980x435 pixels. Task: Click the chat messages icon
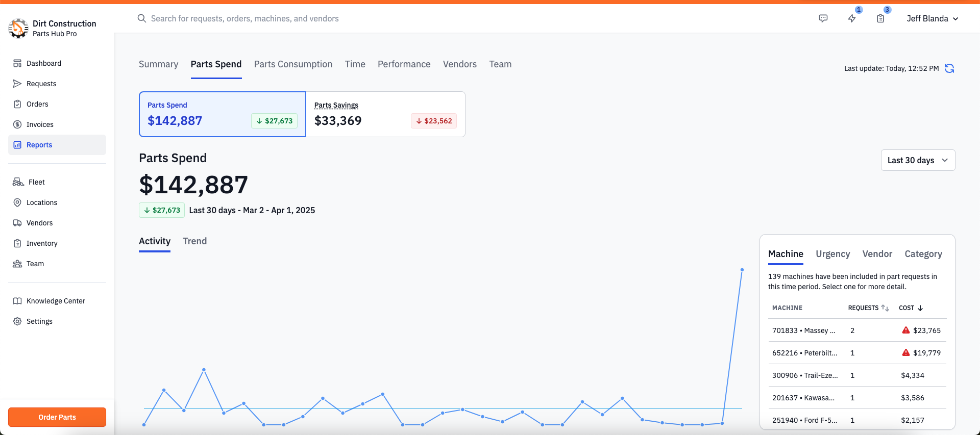click(x=823, y=18)
